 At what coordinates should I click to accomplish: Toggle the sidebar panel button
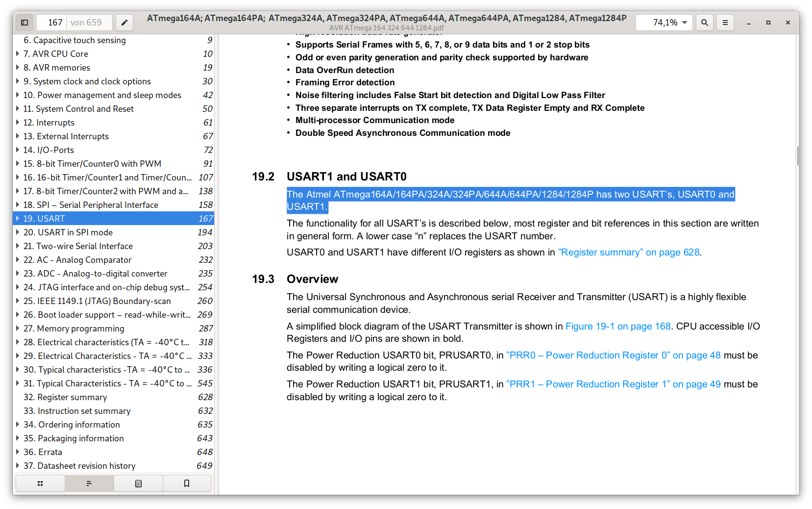(x=25, y=23)
